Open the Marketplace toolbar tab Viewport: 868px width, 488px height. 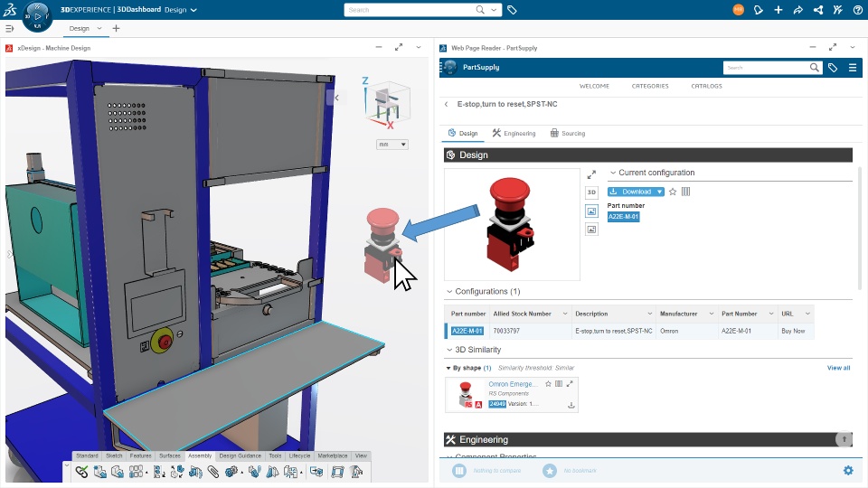tap(333, 455)
